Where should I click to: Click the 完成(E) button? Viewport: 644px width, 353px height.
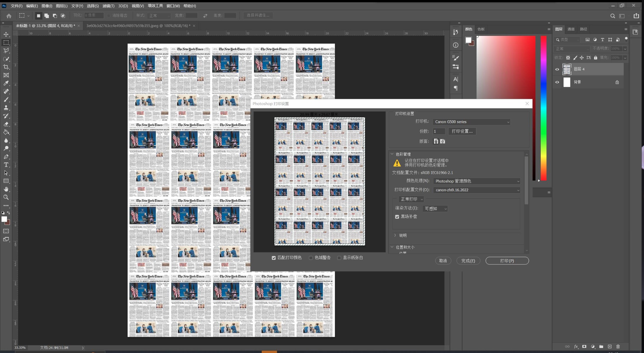point(468,261)
